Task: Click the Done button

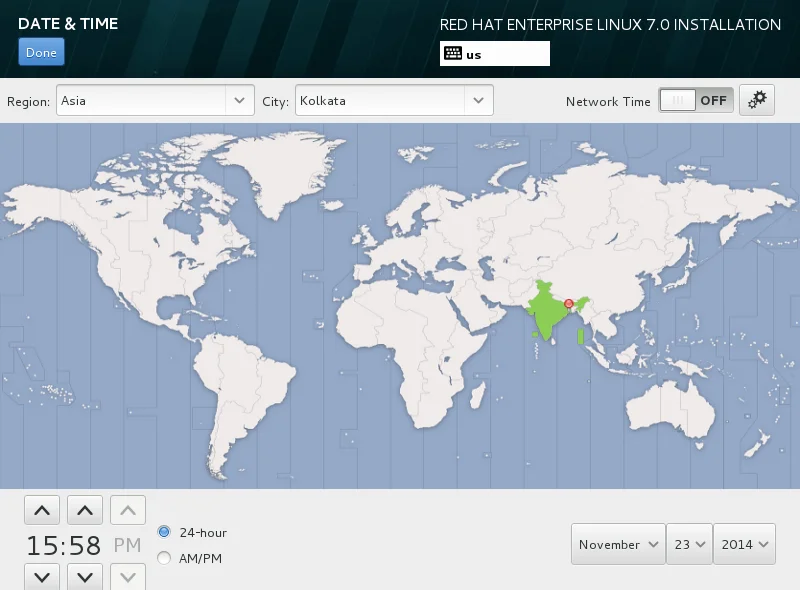Action: coord(41,52)
